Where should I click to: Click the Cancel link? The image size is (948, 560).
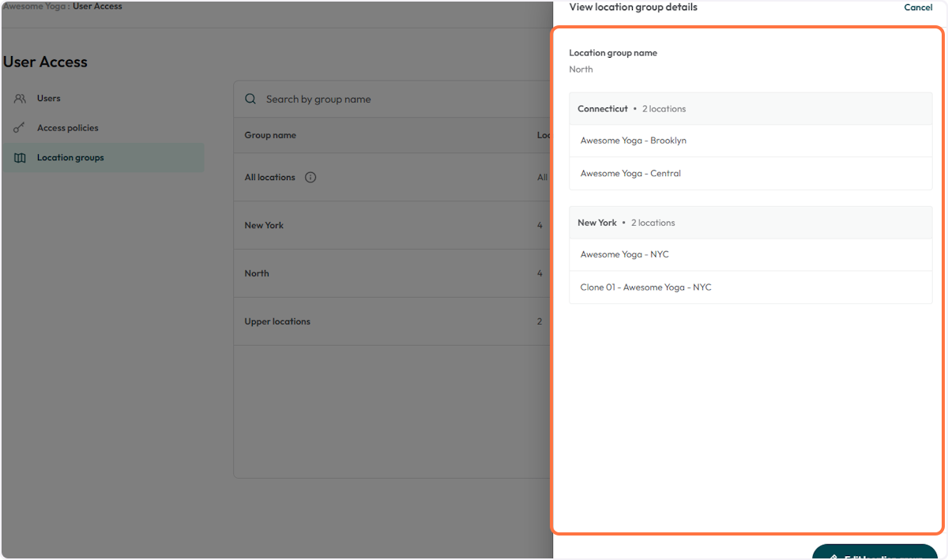click(918, 7)
